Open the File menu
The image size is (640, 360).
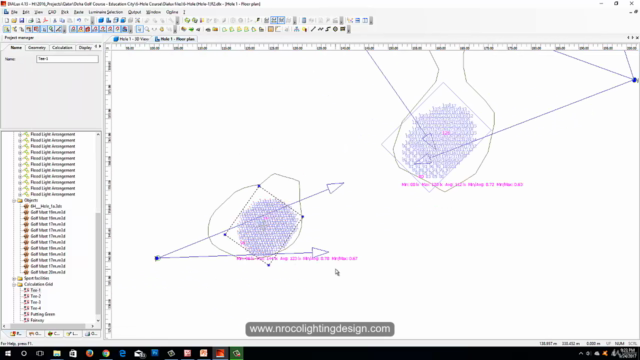[14, 12]
